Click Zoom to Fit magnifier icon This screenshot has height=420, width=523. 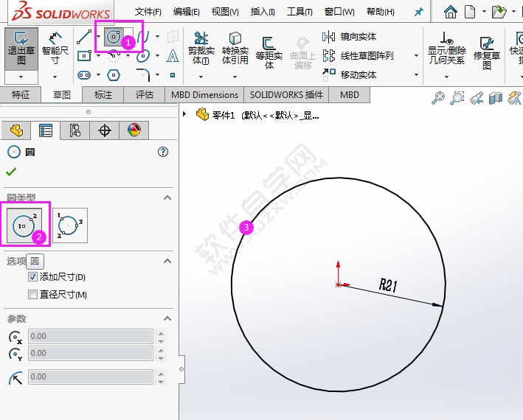point(438,98)
